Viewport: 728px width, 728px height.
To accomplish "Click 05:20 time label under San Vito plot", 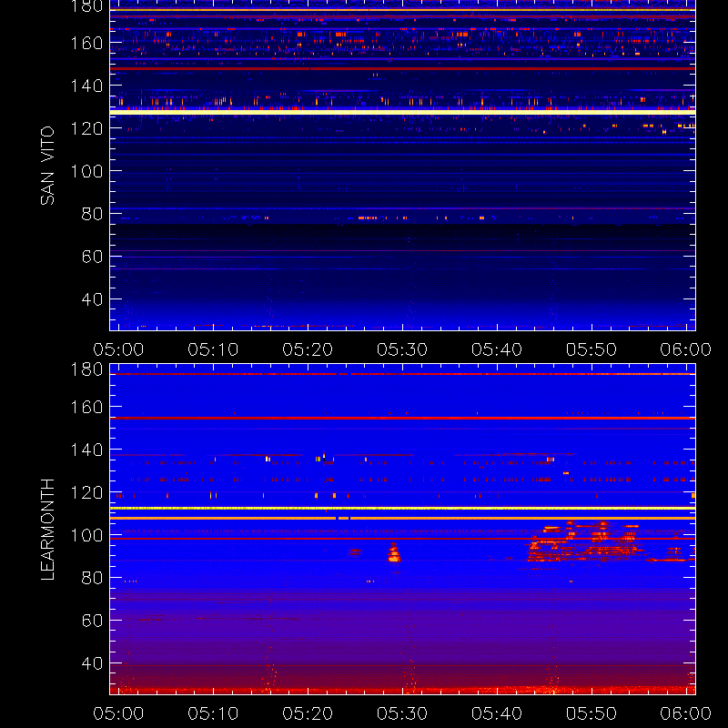I will tap(308, 349).
